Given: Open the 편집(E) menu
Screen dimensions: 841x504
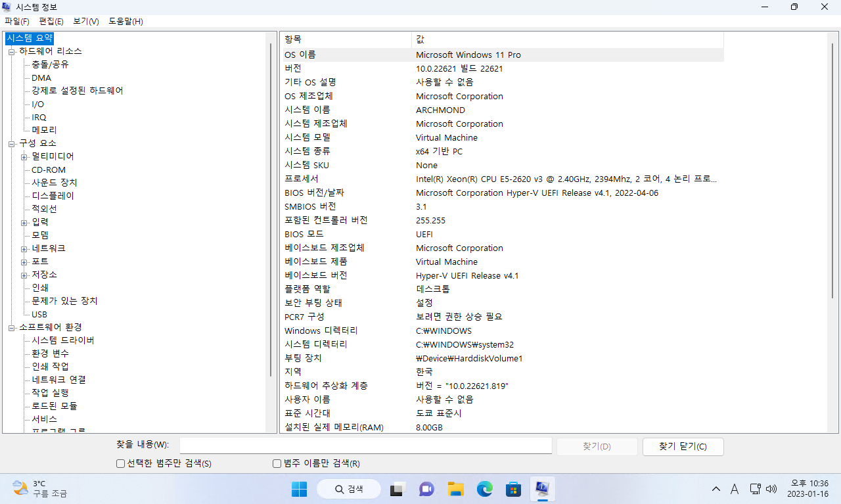Looking at the screenshot, I should (x=51, y=21).
